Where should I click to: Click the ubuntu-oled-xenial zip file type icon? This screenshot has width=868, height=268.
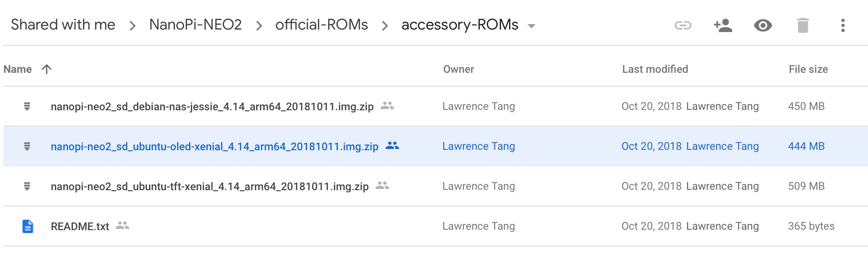point(27,146)
